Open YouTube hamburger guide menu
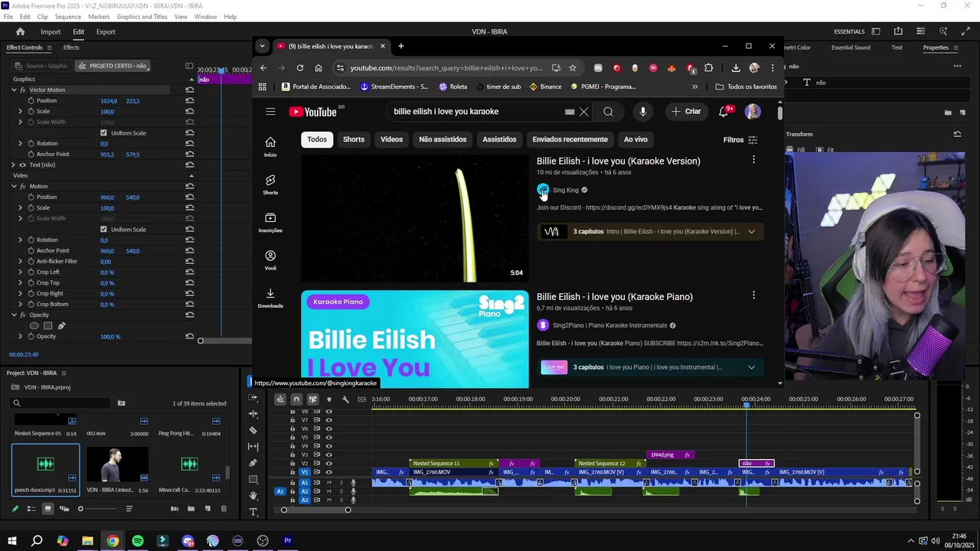The image size is (980, 551). click(270, 112)
